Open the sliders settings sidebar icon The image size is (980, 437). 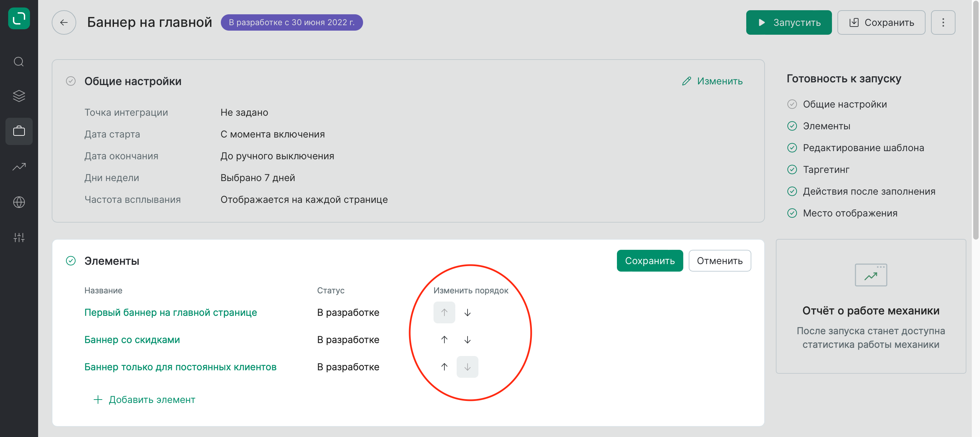[19, 238]
